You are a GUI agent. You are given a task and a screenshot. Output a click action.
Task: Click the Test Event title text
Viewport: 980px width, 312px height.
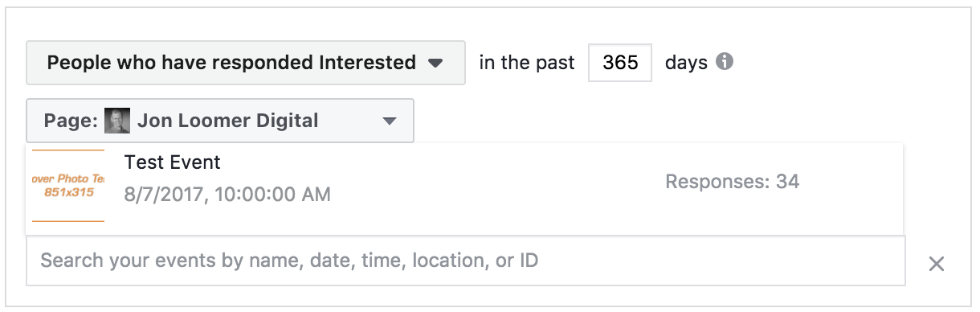[173, 162]
